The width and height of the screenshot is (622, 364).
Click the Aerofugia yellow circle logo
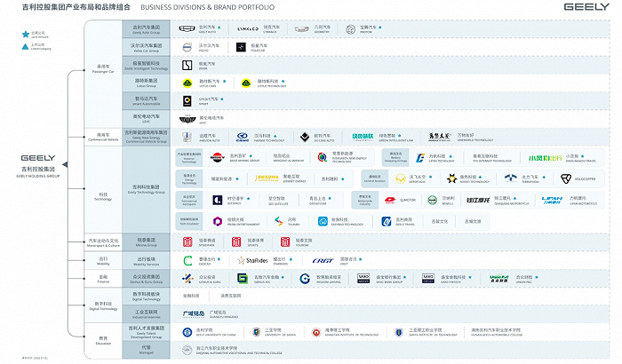[x=401, y=178]
